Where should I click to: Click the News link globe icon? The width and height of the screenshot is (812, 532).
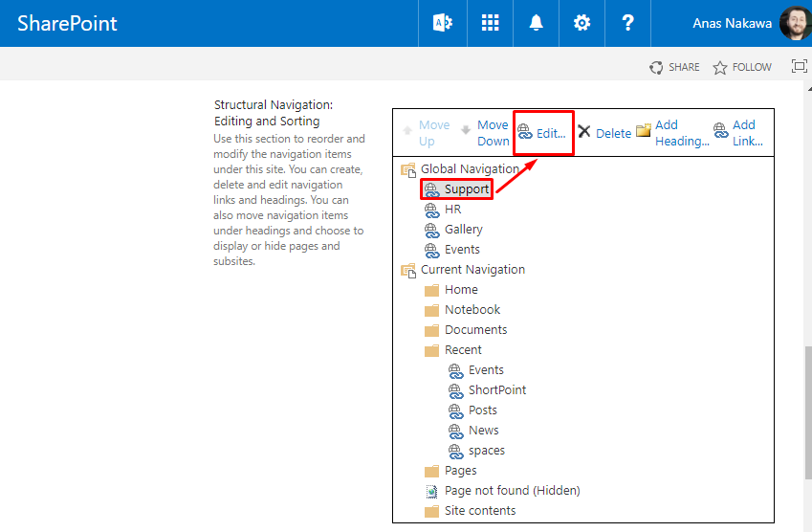coord(455,432)
